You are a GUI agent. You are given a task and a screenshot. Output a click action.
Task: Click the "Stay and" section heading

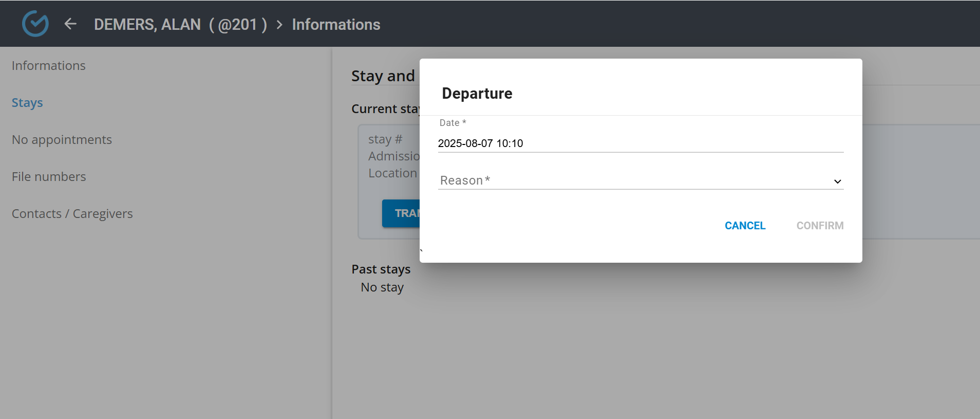coord(383,76)
